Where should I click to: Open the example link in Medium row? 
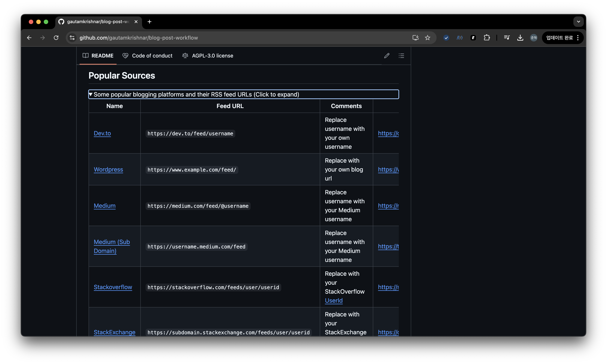point(388,206)
